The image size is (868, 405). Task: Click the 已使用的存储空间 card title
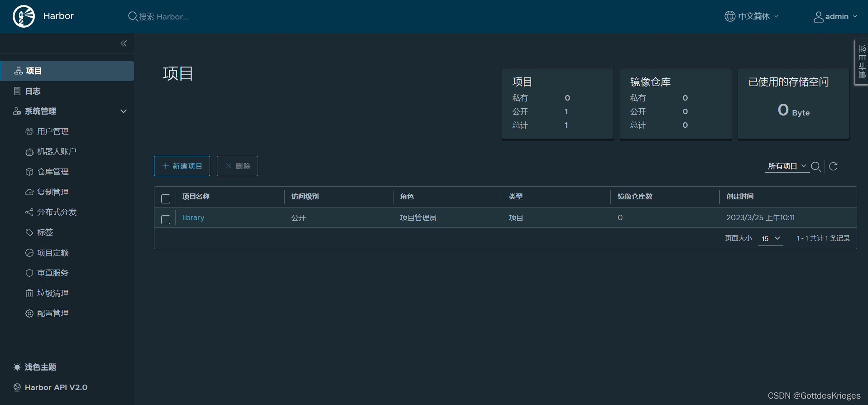click(789, 82)
